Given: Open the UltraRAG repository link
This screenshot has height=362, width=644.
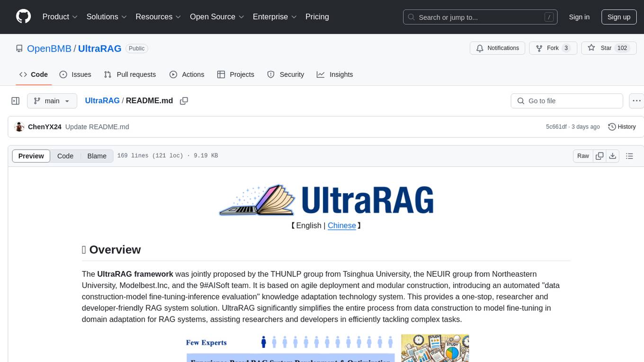Looking at the screenshot, I should pyautogui.click(x=100, y=48).
